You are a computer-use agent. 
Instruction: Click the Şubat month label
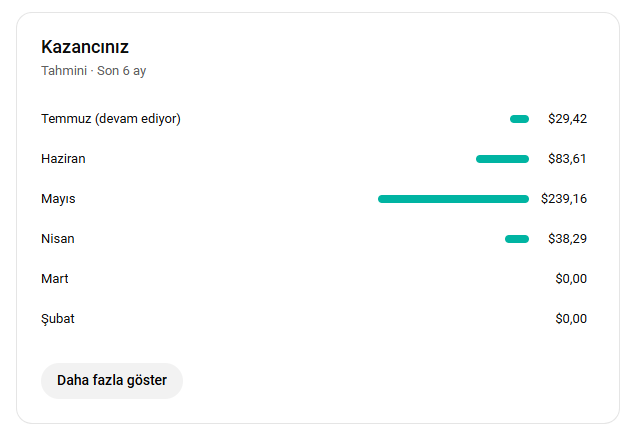tap(58, 319)
